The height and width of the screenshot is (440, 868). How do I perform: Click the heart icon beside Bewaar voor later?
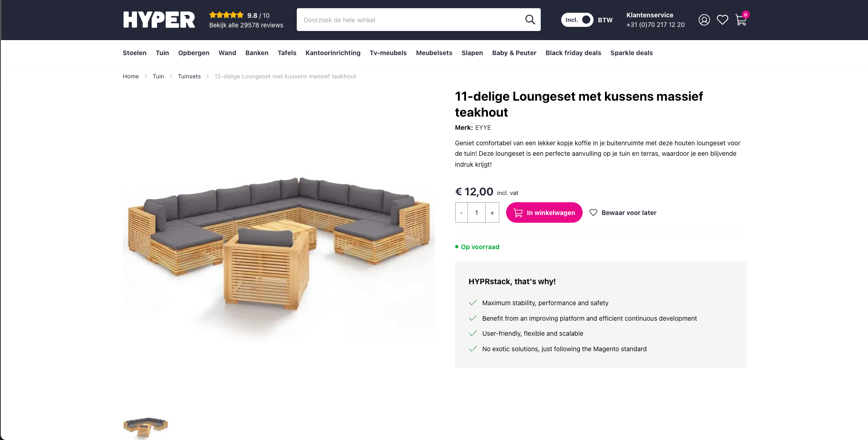coord(593,213)
